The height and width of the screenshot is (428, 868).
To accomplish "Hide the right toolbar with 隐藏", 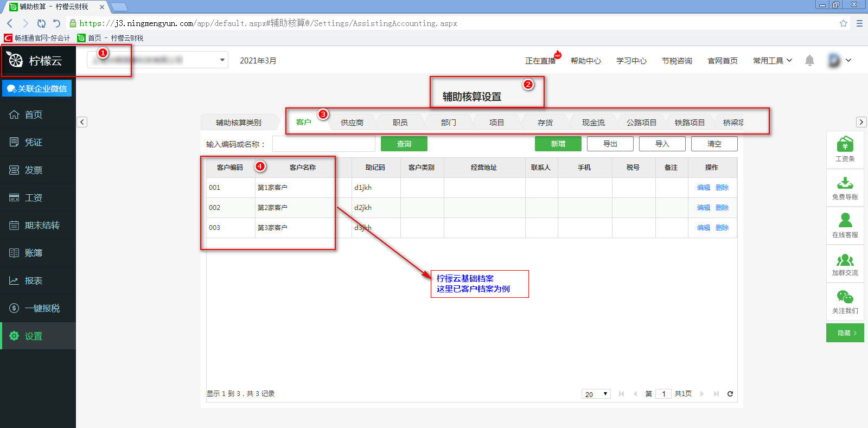I will coord(845,333).
